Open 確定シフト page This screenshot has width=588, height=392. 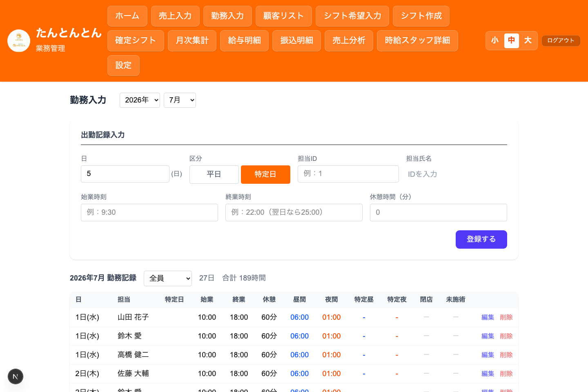(x=136, y=41)
